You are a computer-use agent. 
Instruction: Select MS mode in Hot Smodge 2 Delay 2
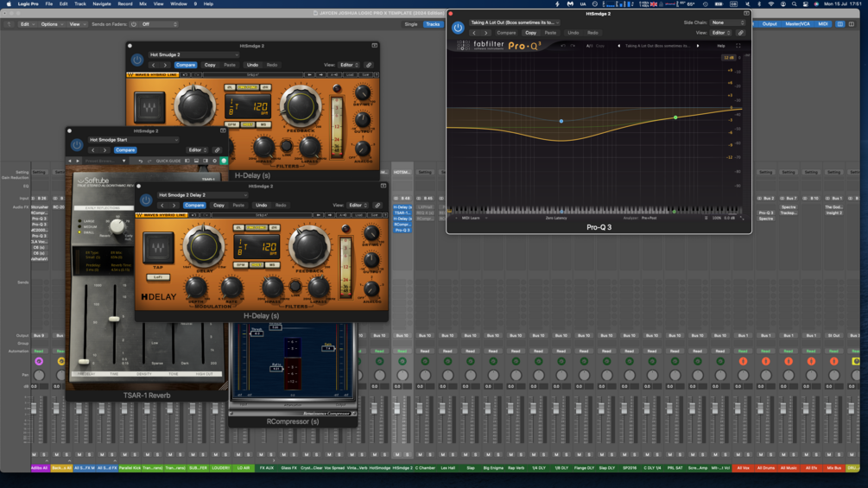click(x=272, y=265)
